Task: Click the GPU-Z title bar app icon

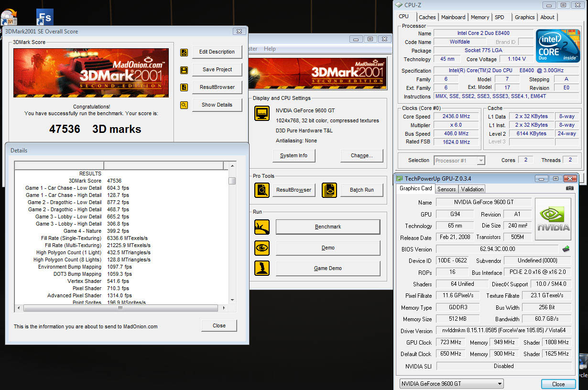Action: tap(400, 178)
